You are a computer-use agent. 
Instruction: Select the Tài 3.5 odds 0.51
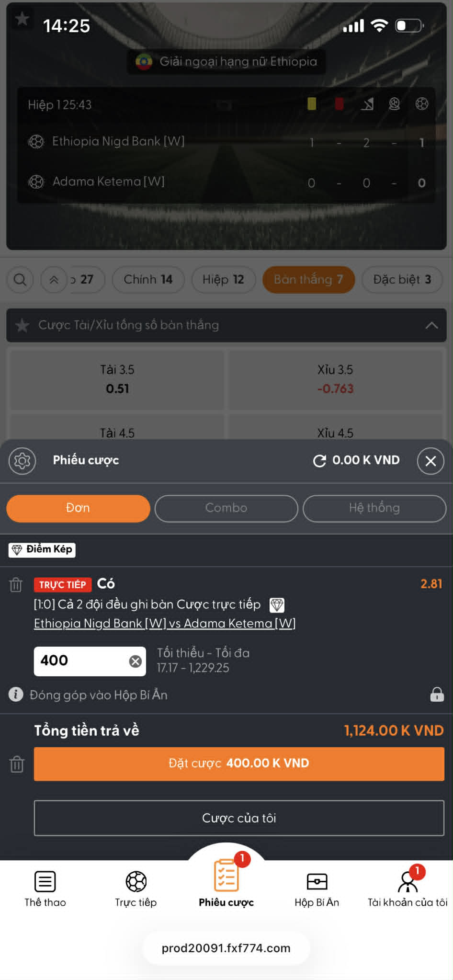117,379
